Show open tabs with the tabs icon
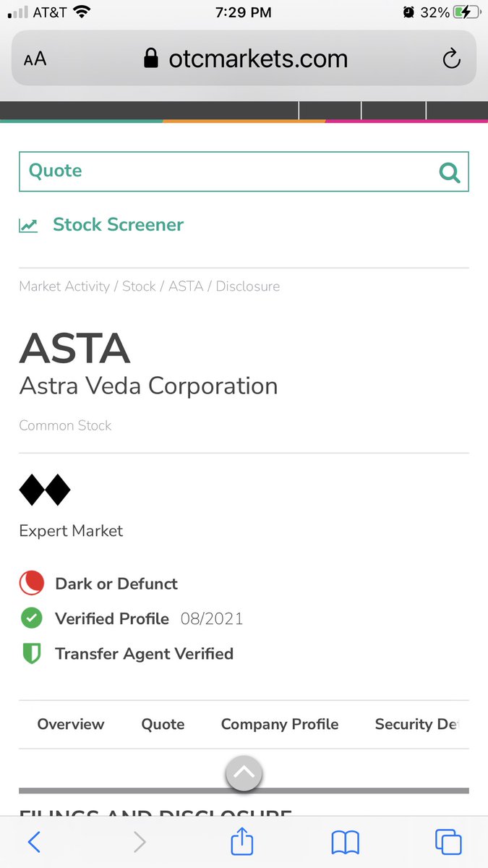This screenshot has height=868, width=488. point(448,842)
